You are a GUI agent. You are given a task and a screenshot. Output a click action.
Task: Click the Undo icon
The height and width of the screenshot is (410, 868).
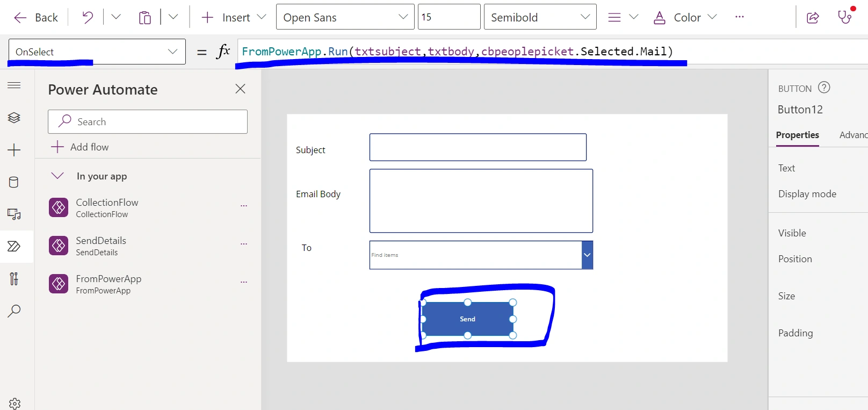point(88,17)
